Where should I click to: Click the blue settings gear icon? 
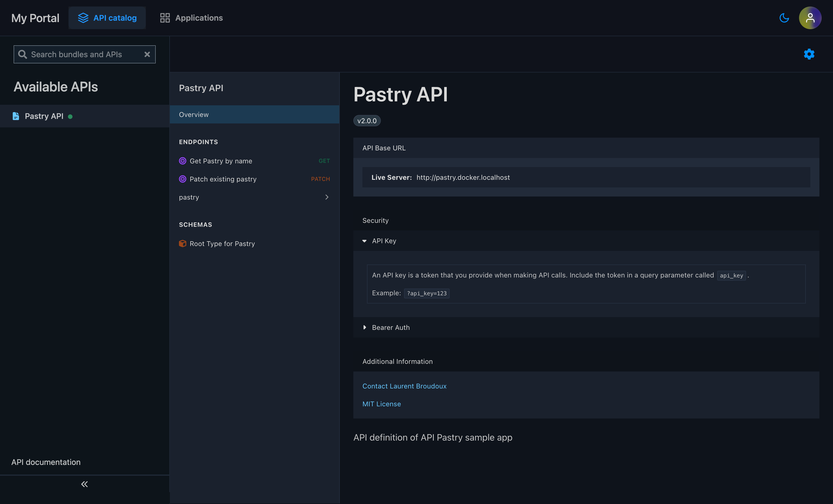click(x=809, y=54)
